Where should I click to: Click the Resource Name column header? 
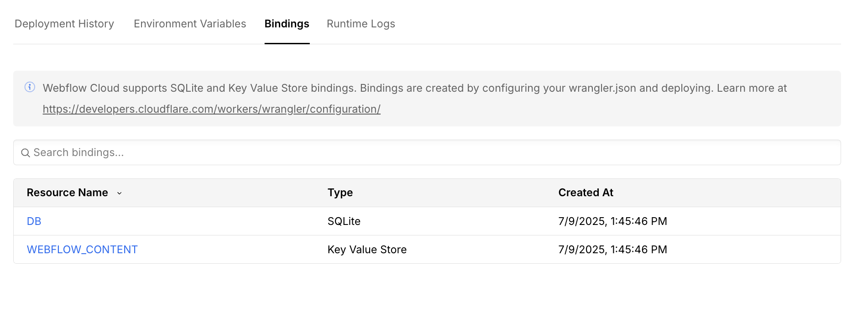(68, 193)
